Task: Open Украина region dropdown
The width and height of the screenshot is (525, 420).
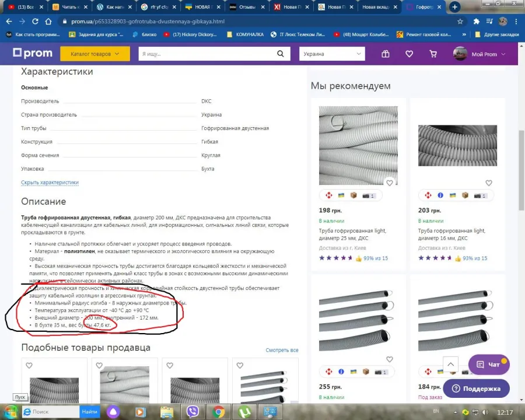Action: click(x=331, y=54)
